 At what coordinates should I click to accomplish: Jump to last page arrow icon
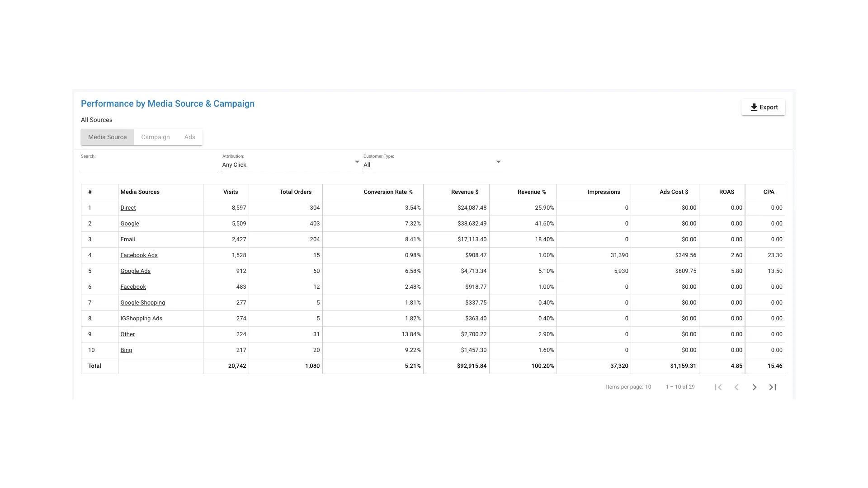tap(773, 387)
